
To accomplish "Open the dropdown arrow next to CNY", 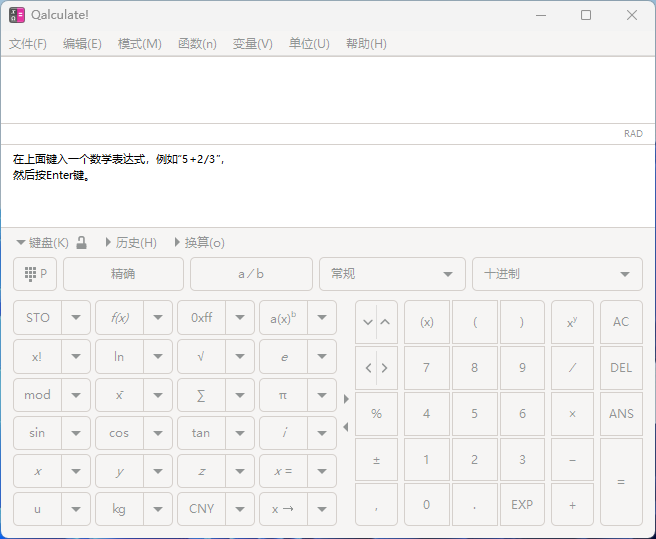I will pos(240,509).
